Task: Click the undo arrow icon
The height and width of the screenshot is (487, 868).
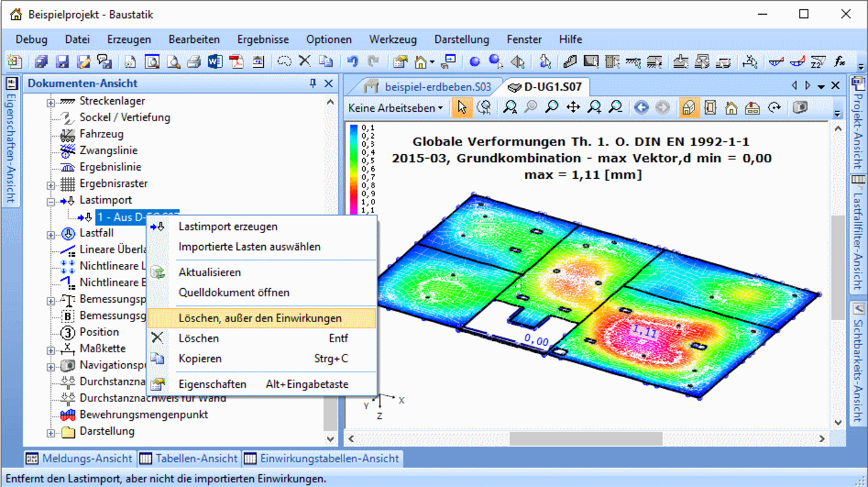Action: tap(352, 62)
